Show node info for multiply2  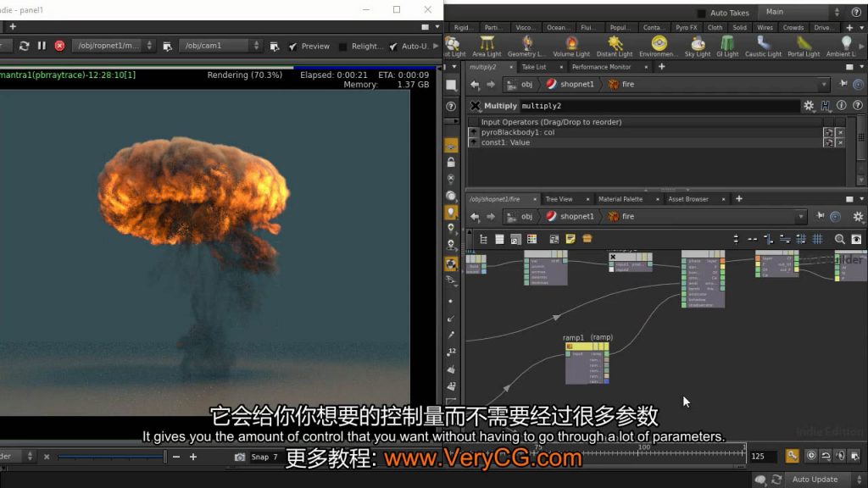(842, 105)
